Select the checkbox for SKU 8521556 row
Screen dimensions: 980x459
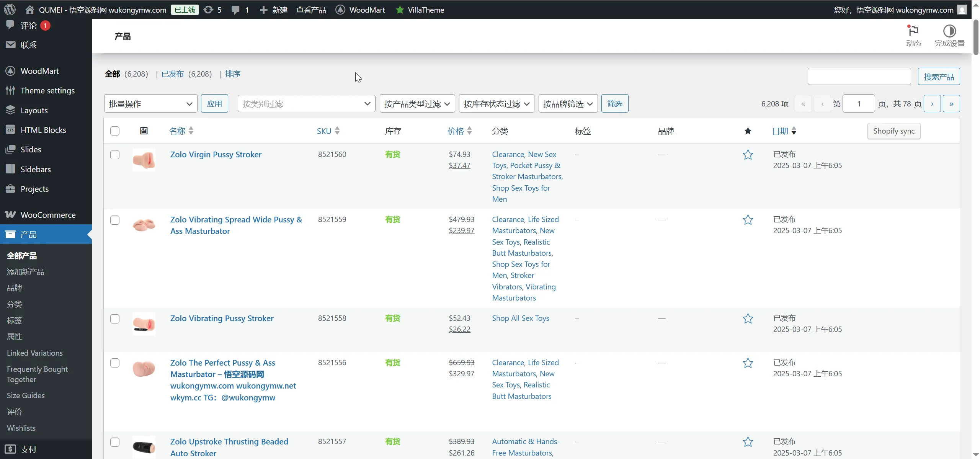point(115,363)
